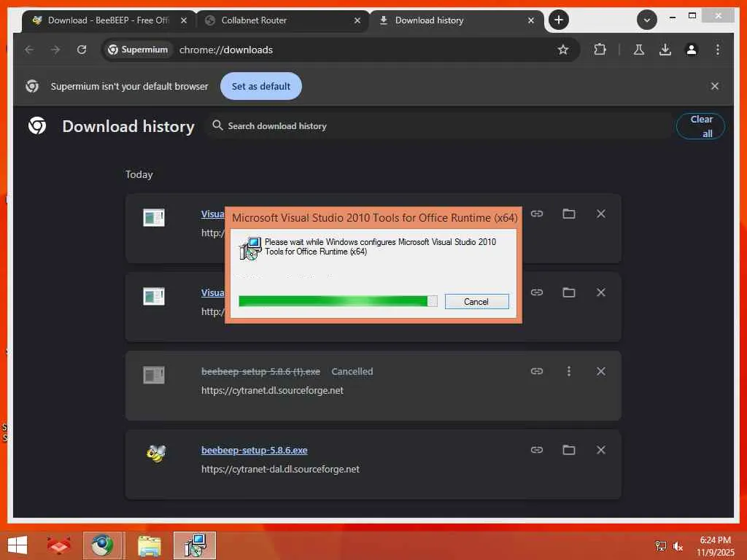
Task: Show second Visual download in folder
Action: (x=569, y=292)
